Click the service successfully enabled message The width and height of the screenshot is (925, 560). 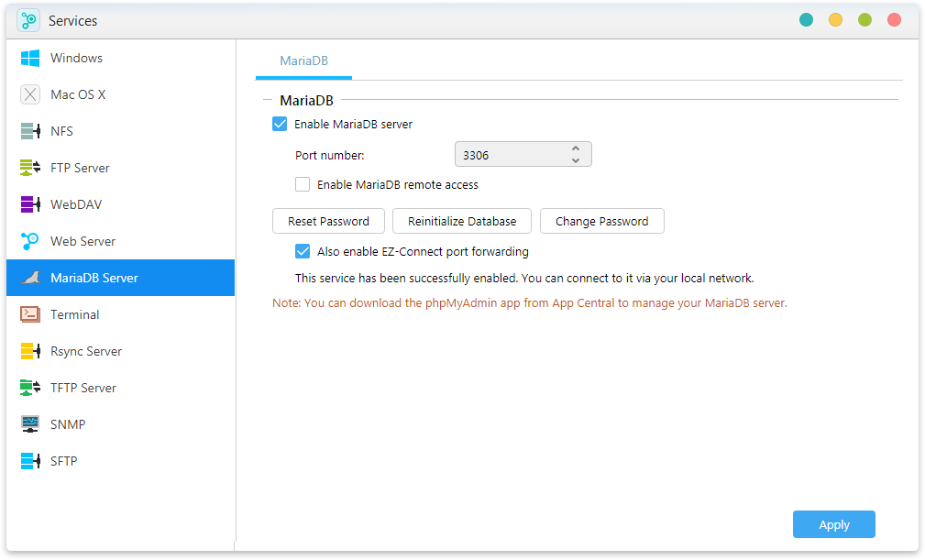pos(524,279)
